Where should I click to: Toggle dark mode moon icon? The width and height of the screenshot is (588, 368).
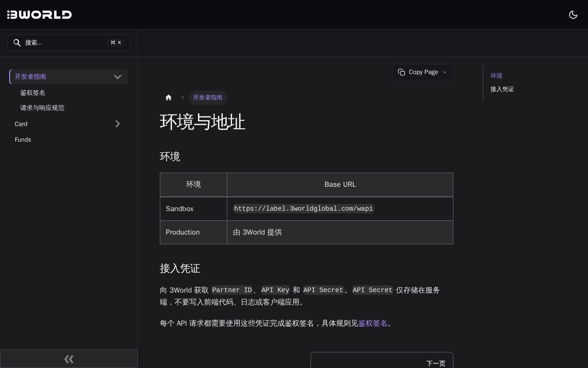click(x=573, y=15)
